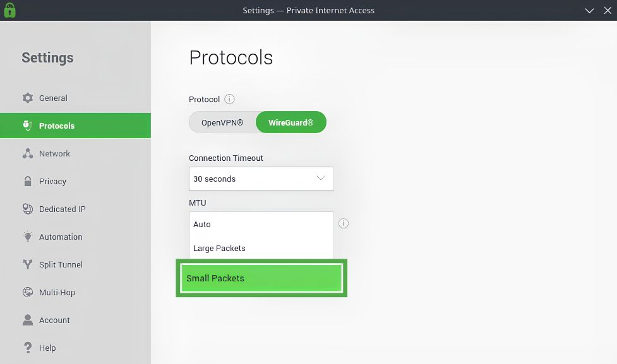Open Dedicated IP settings

[x=75, y=209]
